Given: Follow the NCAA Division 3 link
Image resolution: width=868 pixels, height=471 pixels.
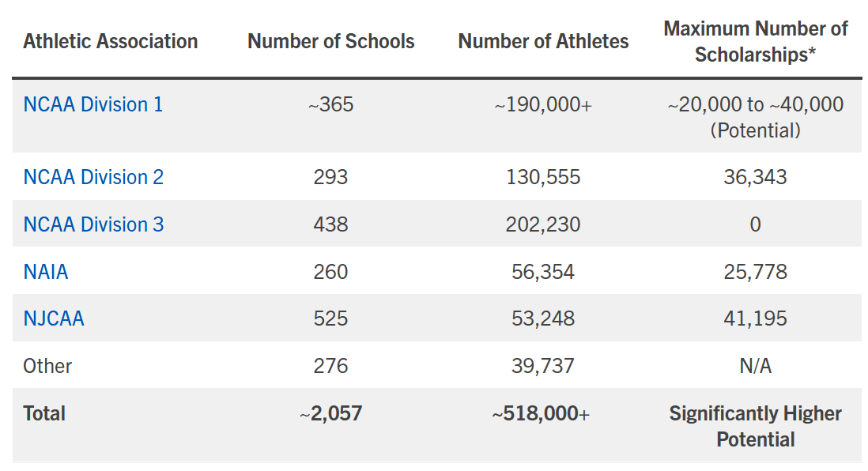Looking at the screenshot, I should tap(93, 224).
